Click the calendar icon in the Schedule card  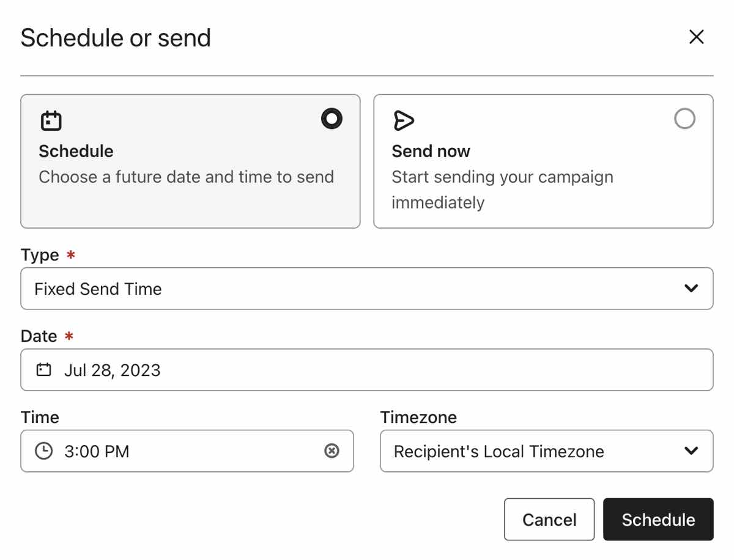(51, 120)
